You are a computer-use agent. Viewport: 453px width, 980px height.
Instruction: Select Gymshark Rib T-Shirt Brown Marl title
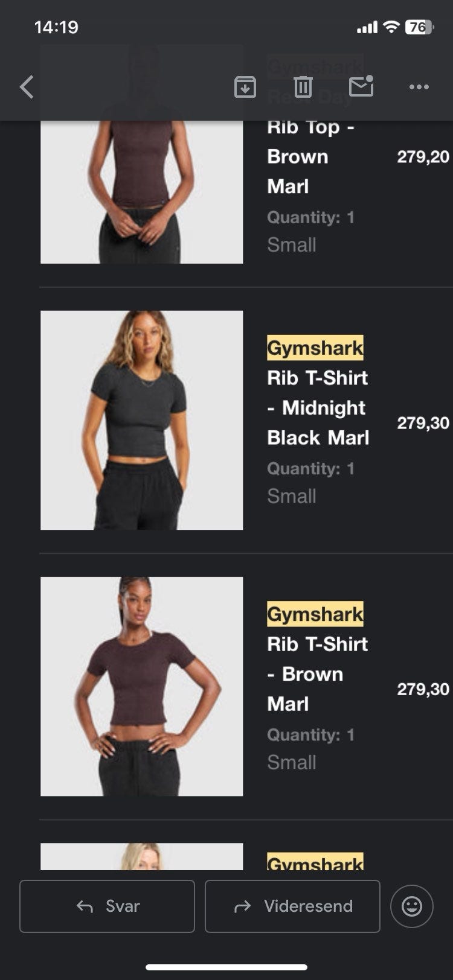pyautogui.click(x=318, y=659)
